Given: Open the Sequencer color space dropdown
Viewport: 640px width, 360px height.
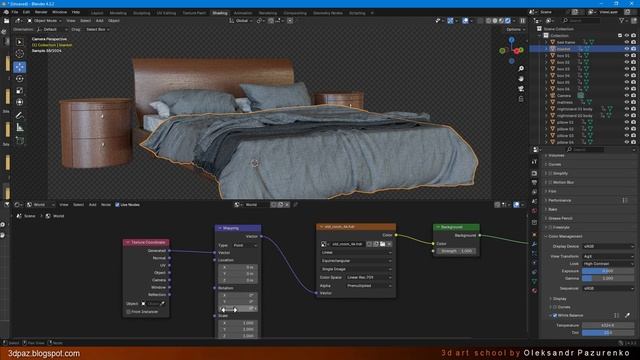Looking at the screenshot, I should point(609,288).
